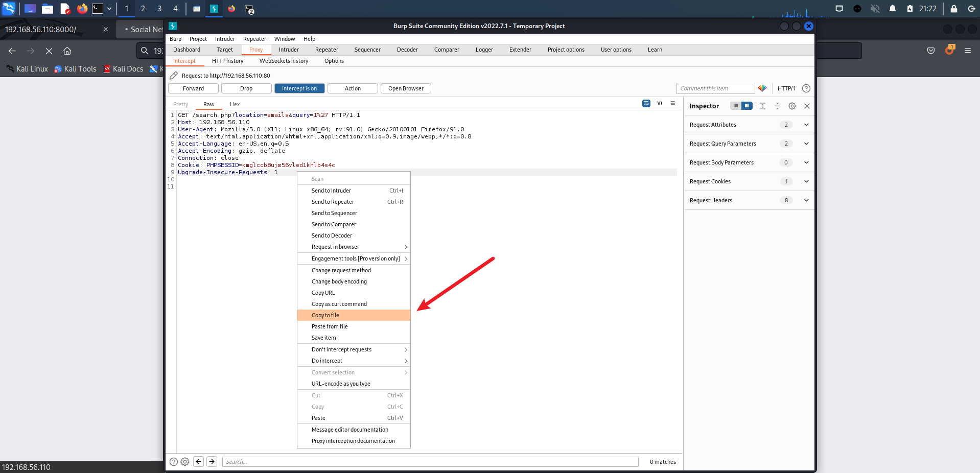The height and width of the screenshot is (473, 980).
Task: Launch Firefox from the top panel
Action: point(82,8)
